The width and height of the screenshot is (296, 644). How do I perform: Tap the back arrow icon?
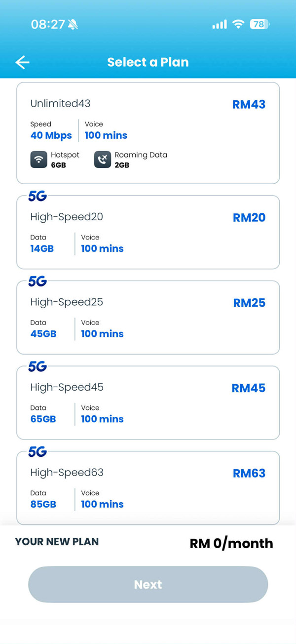[23, 62]
